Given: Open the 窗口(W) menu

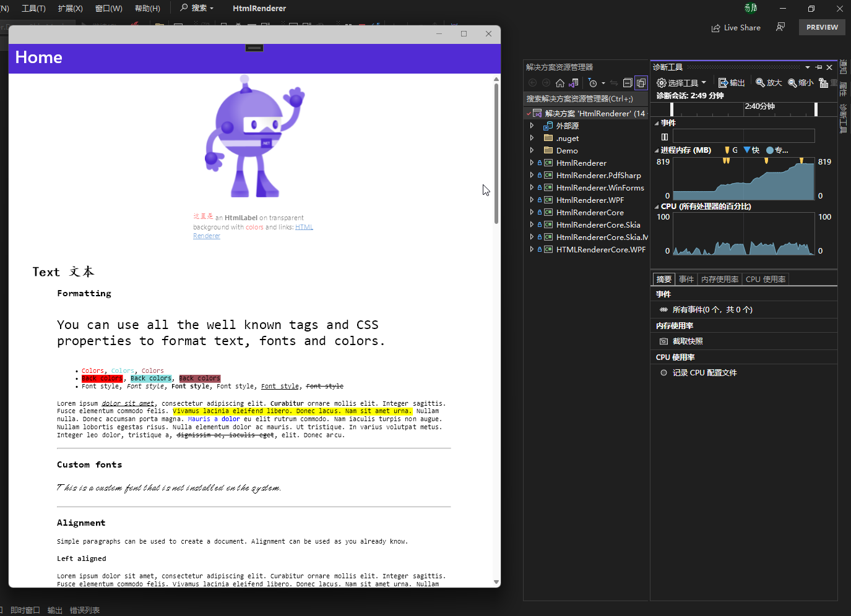Looking at the screenshot, I should pyautogui.click(x=109, y=8).
